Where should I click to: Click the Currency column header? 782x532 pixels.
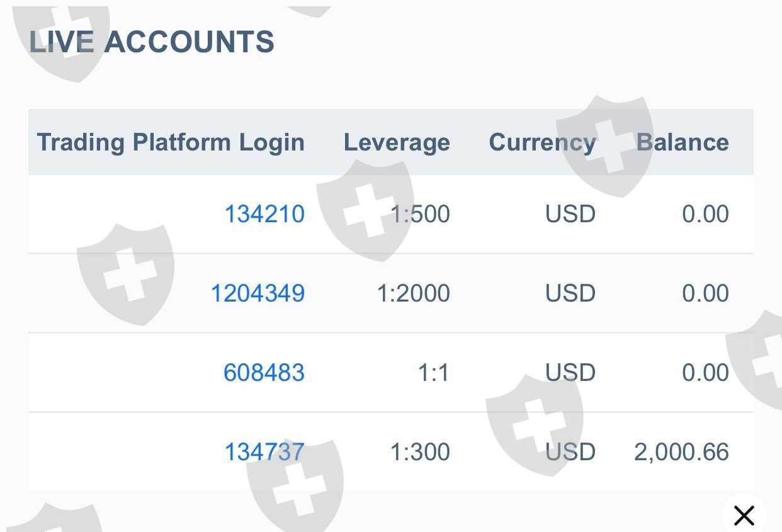tap(542, 143)
